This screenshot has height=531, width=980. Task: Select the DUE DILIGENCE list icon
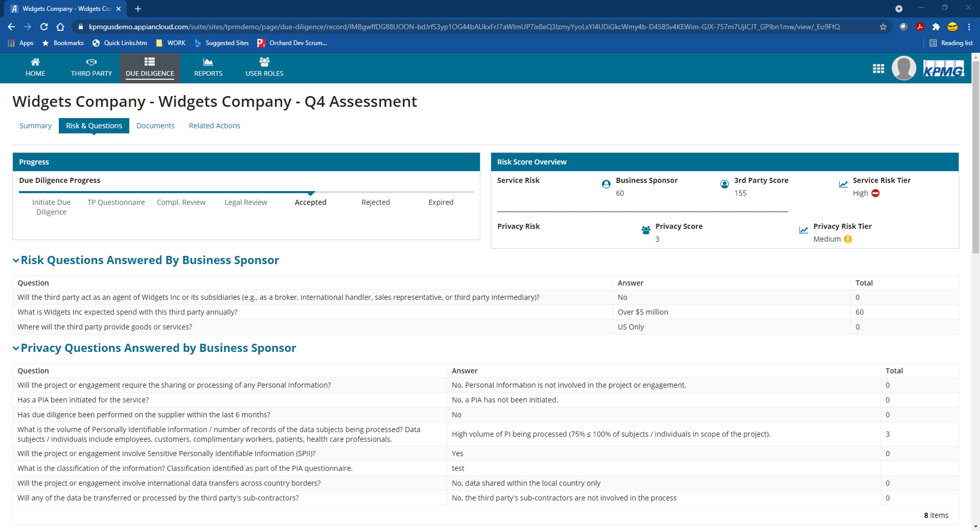click(150, 62)
